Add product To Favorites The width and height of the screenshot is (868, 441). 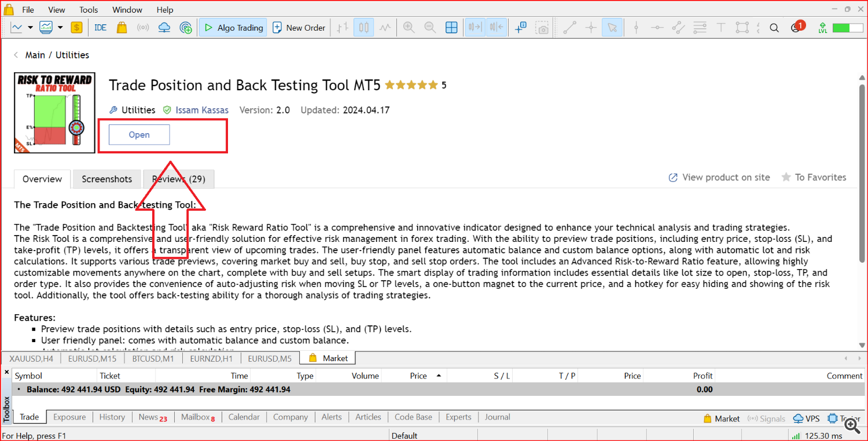pyautogui.click(x=814, y=178)
